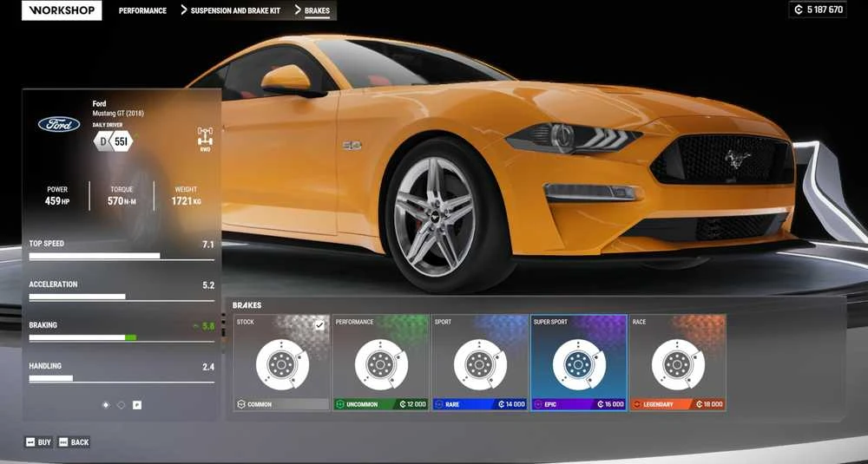
Task: Click the Handling stat bar
Action: click(x=122, y=379)
